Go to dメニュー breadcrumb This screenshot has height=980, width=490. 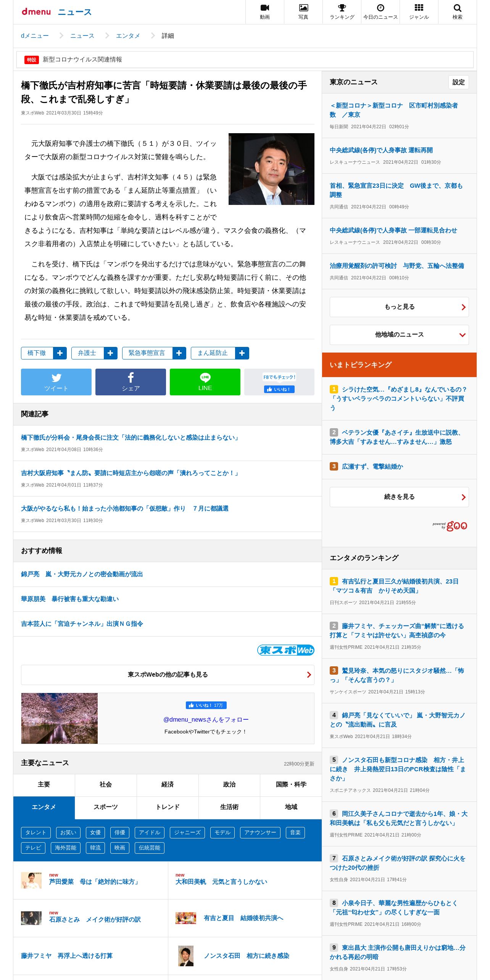pos(35,36)
